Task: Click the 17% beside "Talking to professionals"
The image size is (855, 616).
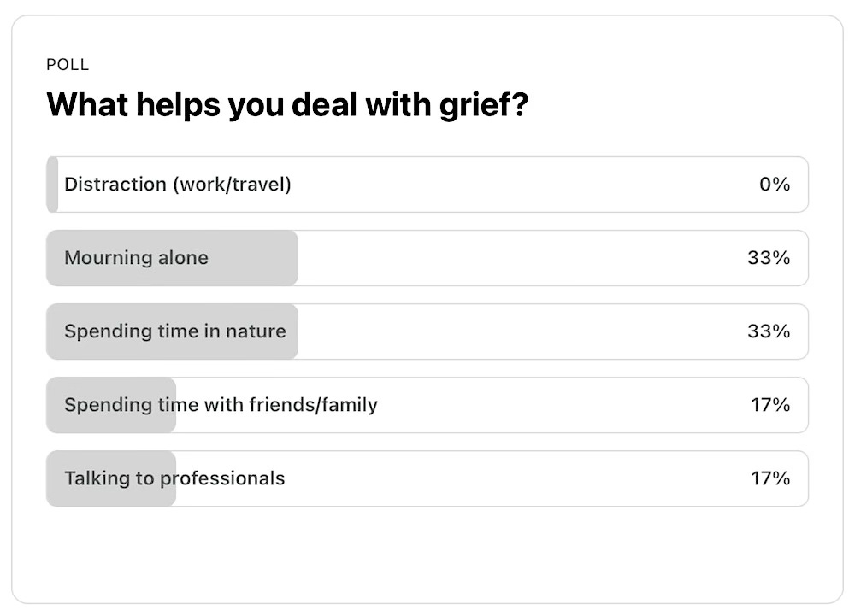Action: (x=772, y=478)
